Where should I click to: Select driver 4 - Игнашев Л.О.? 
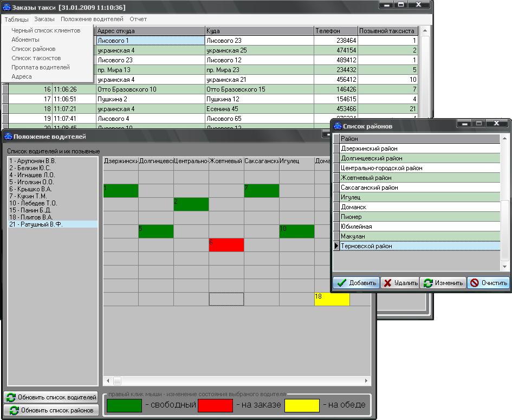[x=53, y=175]
